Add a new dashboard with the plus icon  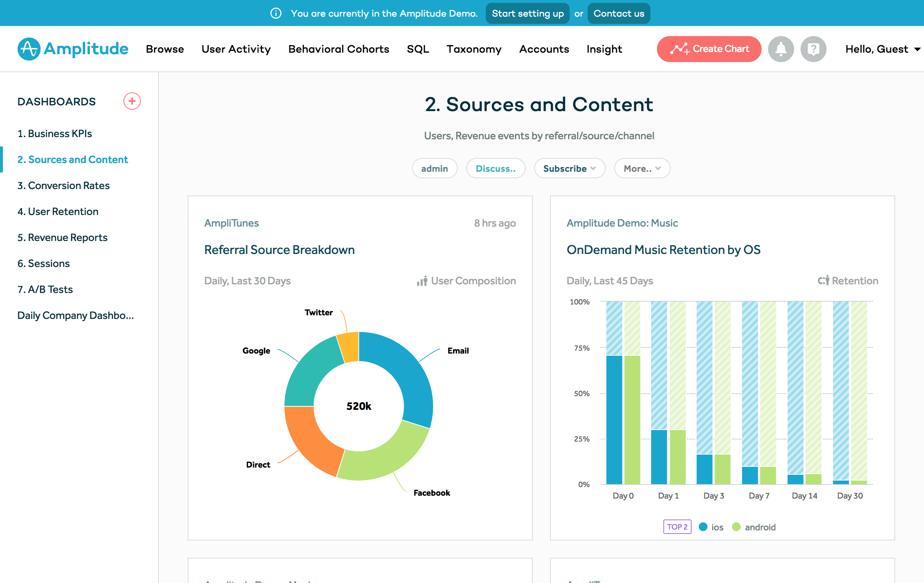pyautogui.click(x=132, y=101)
